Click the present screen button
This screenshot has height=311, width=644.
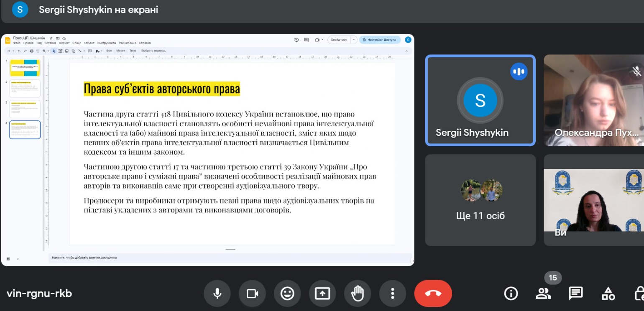pyautogui.click(x=322, y=293)
